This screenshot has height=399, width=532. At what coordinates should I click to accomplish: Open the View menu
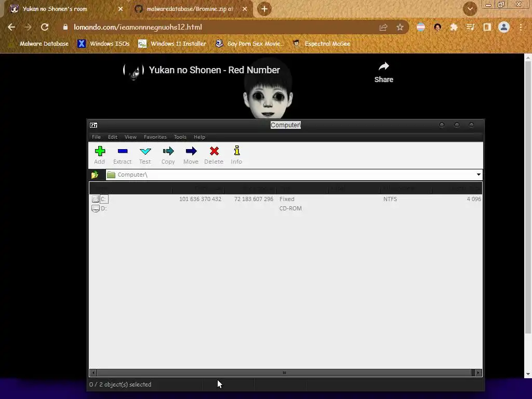130,137
